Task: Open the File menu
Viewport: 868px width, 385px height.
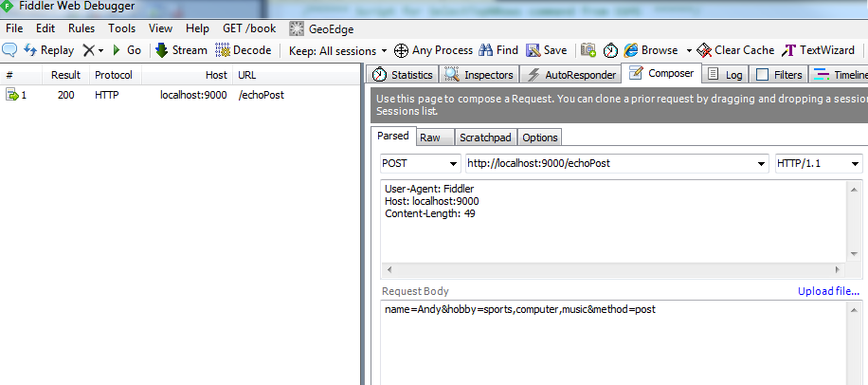Action: 14,28
